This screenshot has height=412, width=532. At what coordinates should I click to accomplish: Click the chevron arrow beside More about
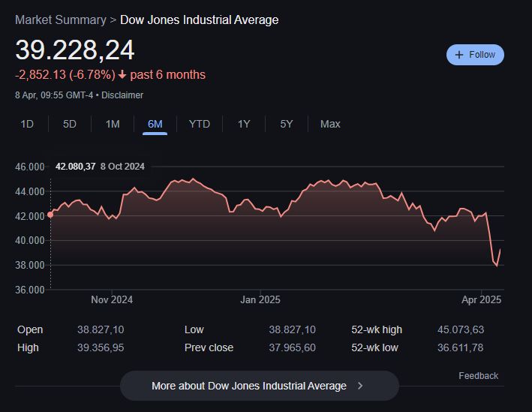(x=360, y=386)
